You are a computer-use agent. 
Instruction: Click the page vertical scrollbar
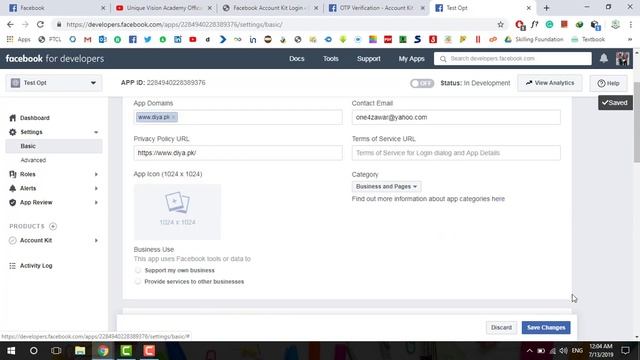pos(637,122)
